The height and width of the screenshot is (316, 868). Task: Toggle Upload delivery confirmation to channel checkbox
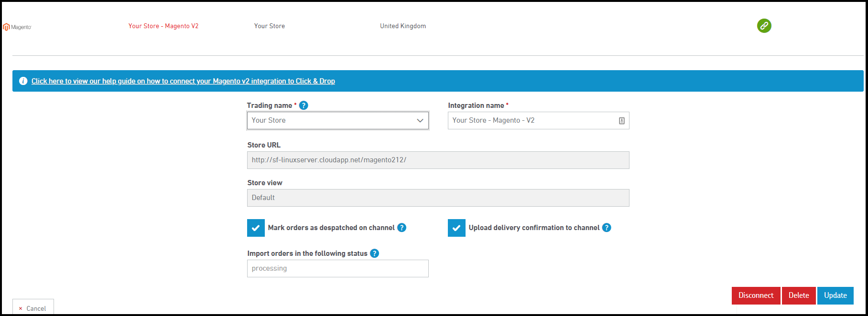coord(456,228)
